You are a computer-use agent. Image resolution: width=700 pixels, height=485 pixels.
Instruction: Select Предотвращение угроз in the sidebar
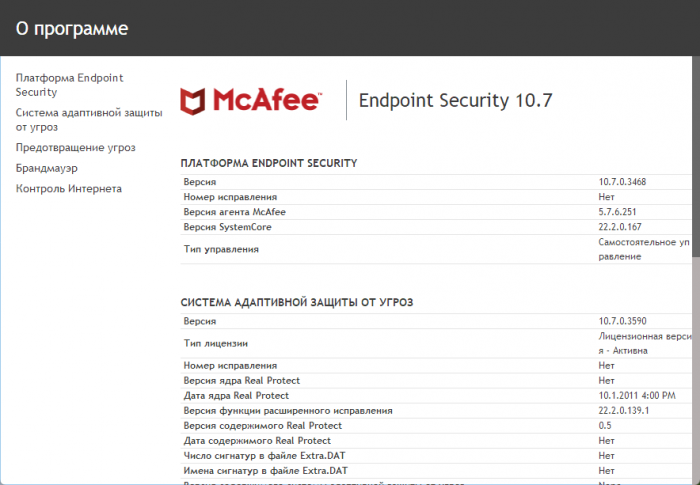[76, 148]
